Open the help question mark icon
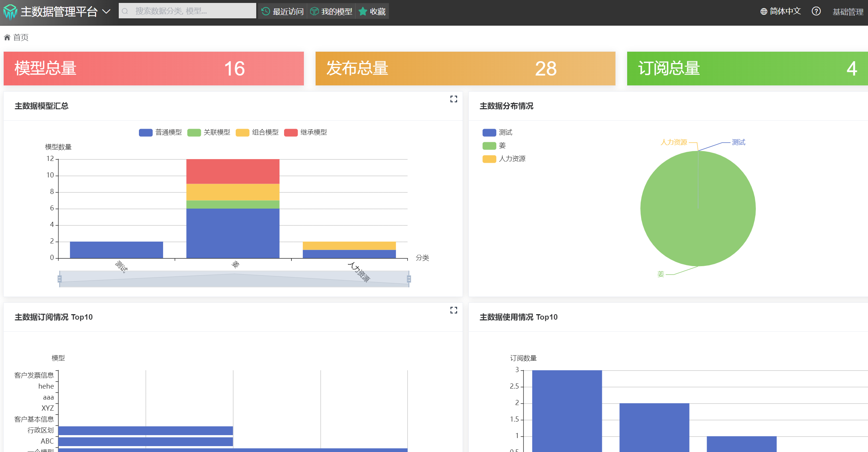 816,11
